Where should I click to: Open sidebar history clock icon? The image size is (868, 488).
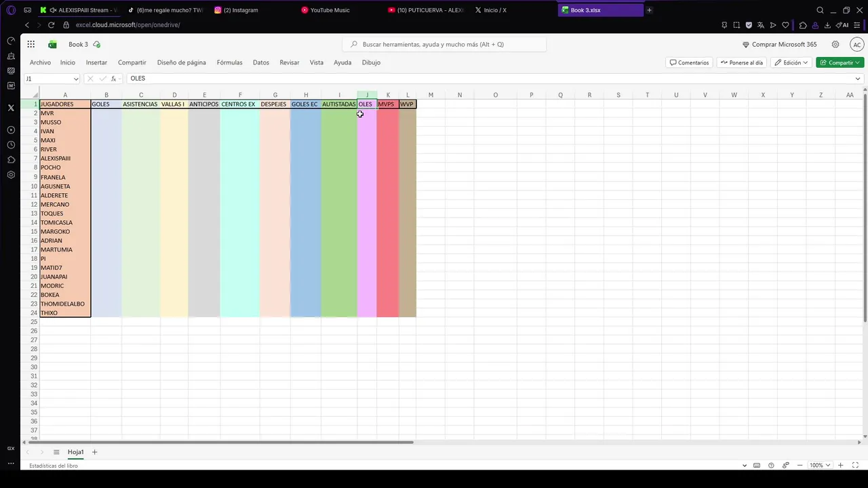(11, 145)
